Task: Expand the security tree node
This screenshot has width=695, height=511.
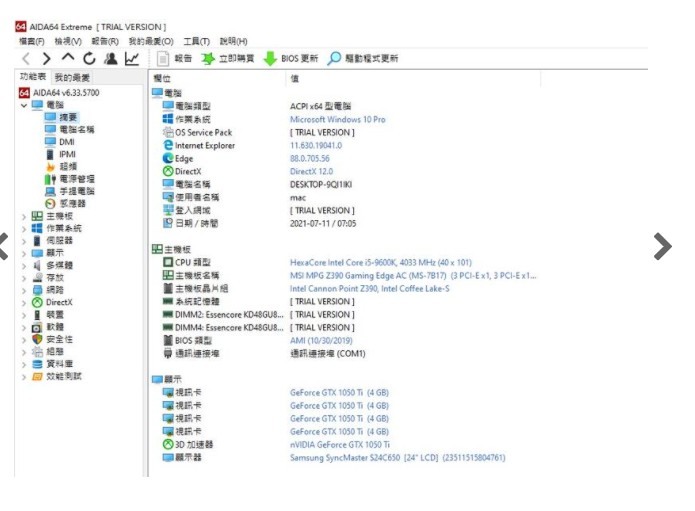Action: tap(24, 340)
